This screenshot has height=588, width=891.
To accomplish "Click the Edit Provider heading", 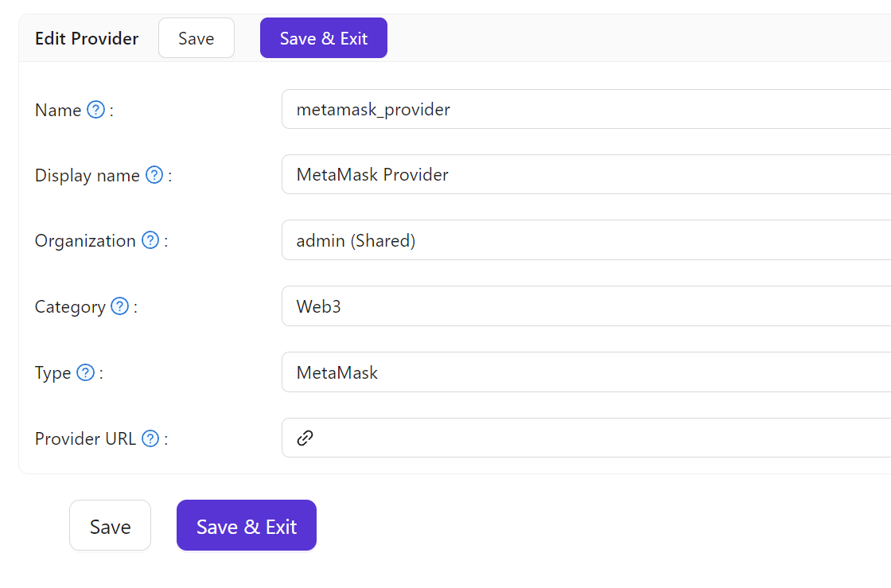I will [x=87, y=37].
